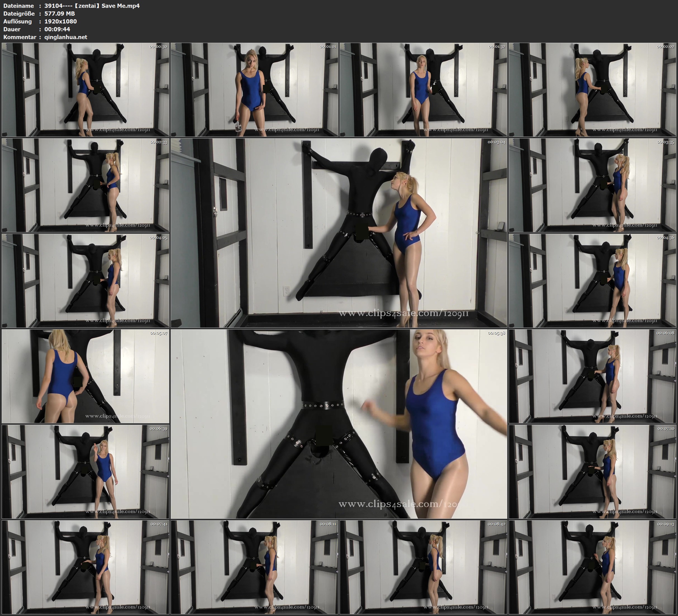Click the frame stamped 00:08:11
Screen dimensions: 678x616
[x=254, y=567]
